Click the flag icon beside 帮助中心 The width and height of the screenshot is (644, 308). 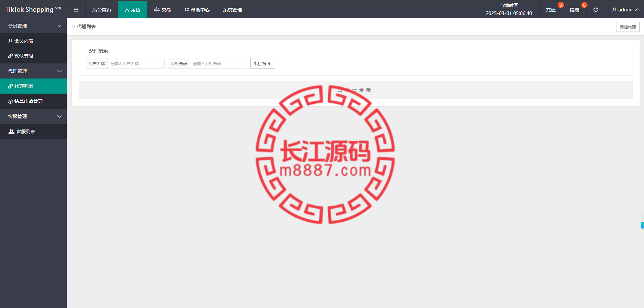(x=186, y=10)
